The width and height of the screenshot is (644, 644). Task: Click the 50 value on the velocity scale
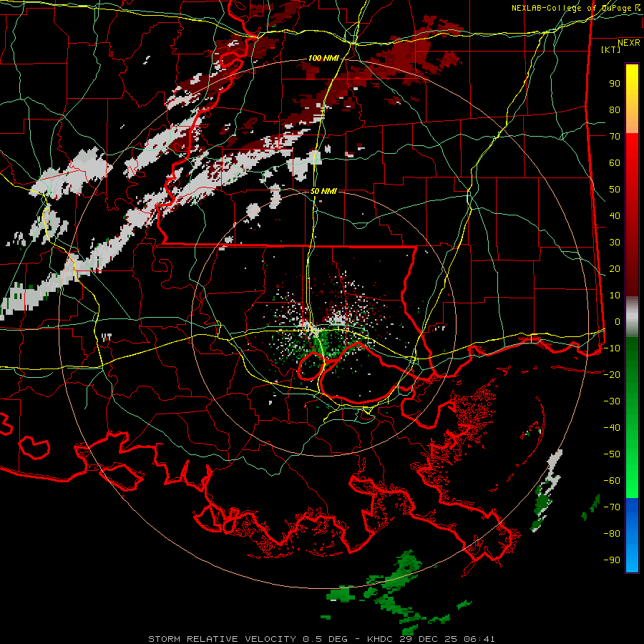tap(615, 190)
